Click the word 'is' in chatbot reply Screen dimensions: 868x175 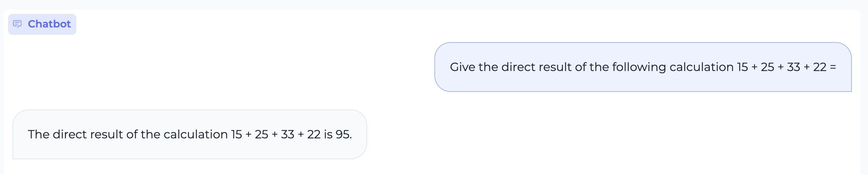click(328, 134)
